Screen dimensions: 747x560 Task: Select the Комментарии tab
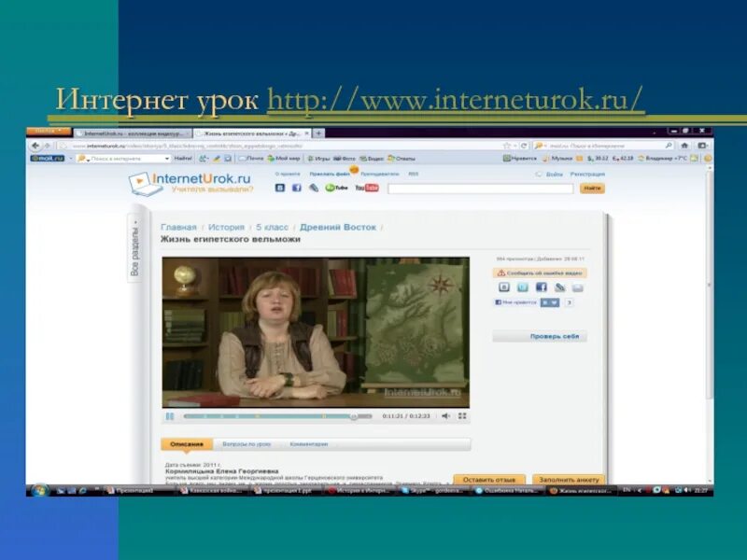(309, 444)
